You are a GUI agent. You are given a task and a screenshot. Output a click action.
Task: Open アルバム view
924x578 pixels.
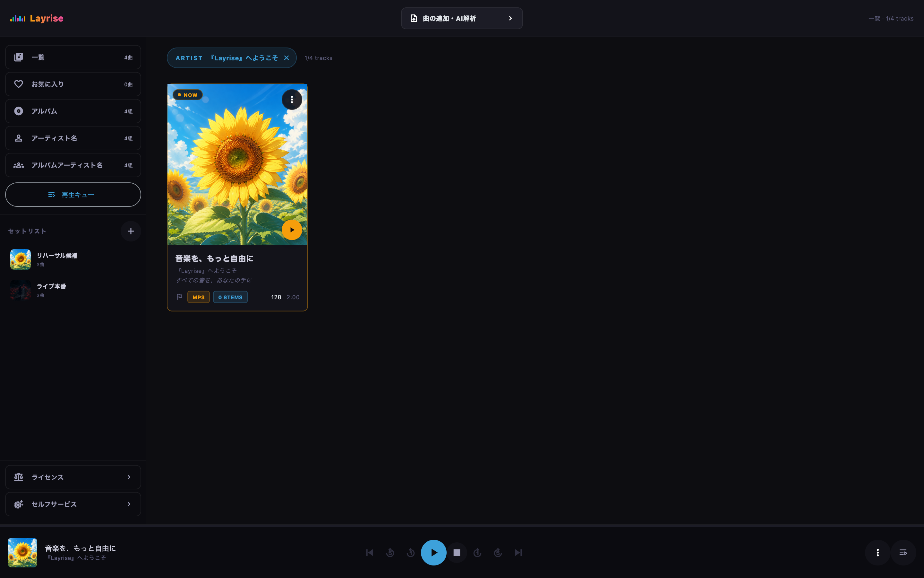73,111
